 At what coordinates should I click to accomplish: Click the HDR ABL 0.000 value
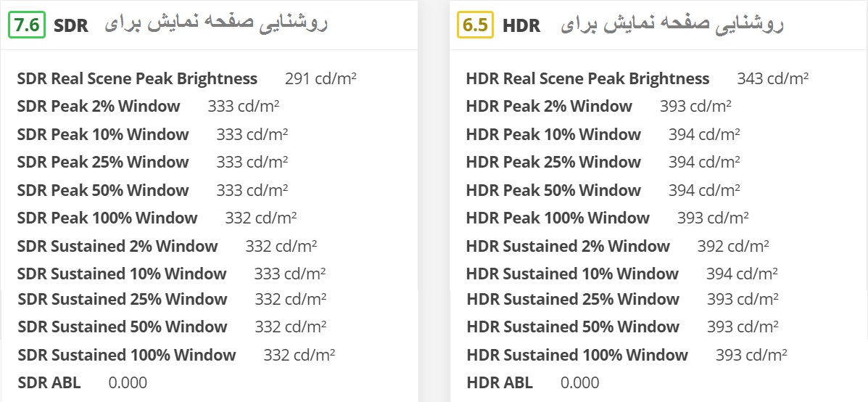(x=579, y=382)
